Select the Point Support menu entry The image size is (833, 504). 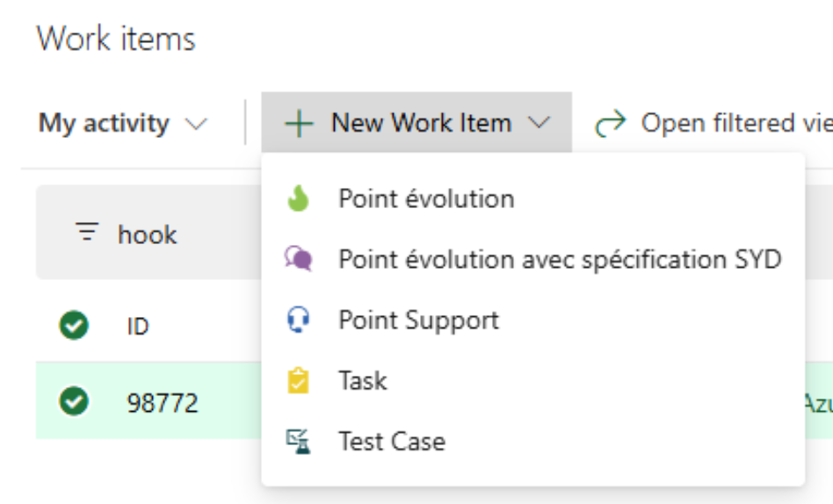pyautogui.click(x=418, y=320)
